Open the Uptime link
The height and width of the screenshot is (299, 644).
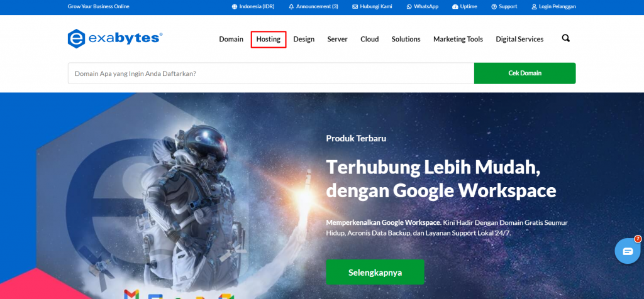pos(469,6)
